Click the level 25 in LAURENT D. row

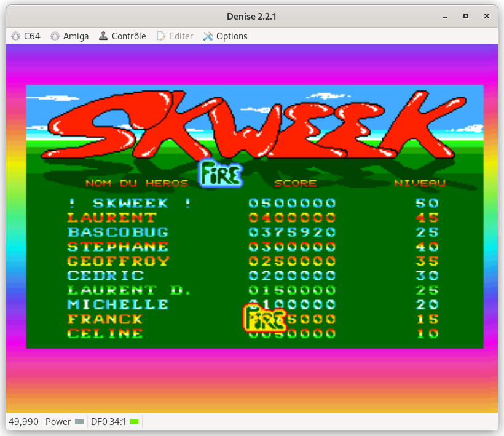pos(427,290)
